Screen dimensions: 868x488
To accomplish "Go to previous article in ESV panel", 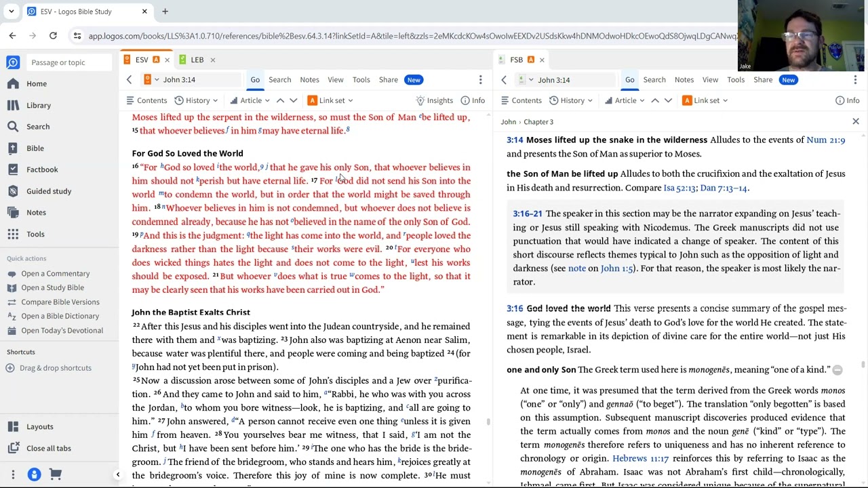I will point(280,100).
